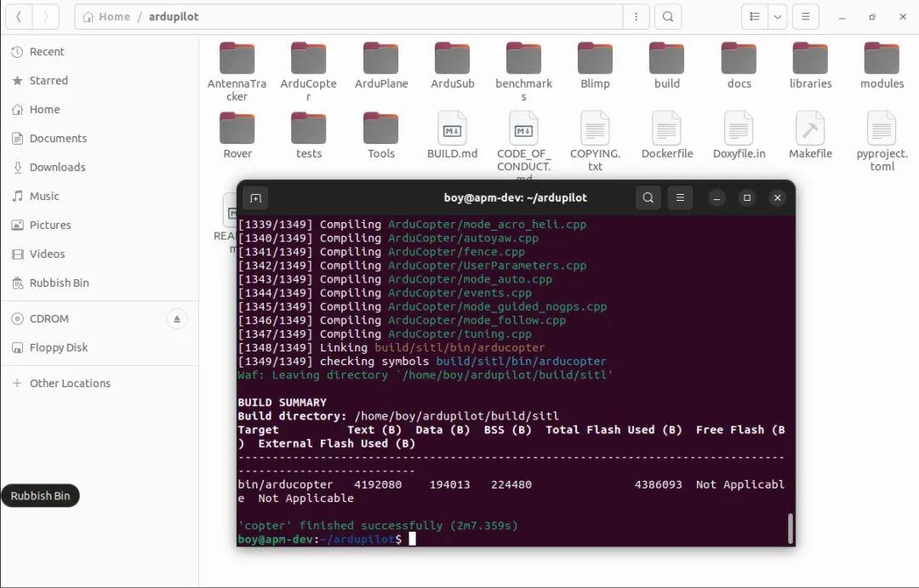Open Downloads in the sidebar
Screen dimensions: 919x588
click(100, 167)
